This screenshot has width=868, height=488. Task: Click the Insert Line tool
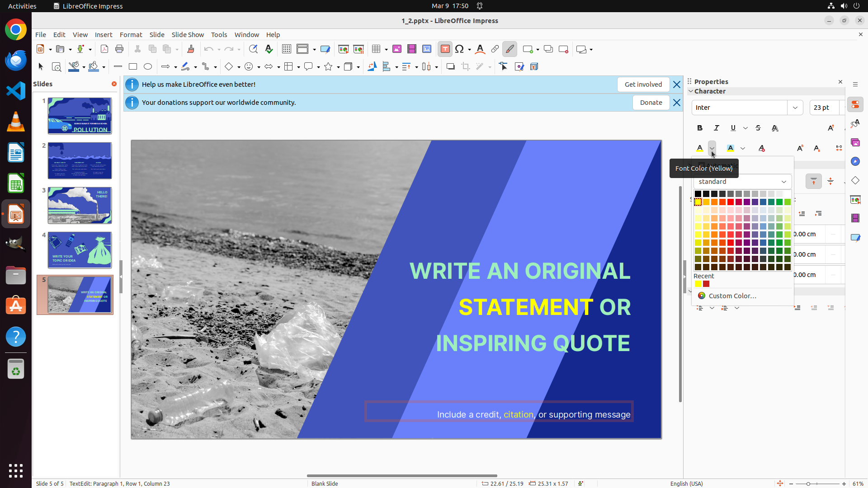[x=118, y=67]
